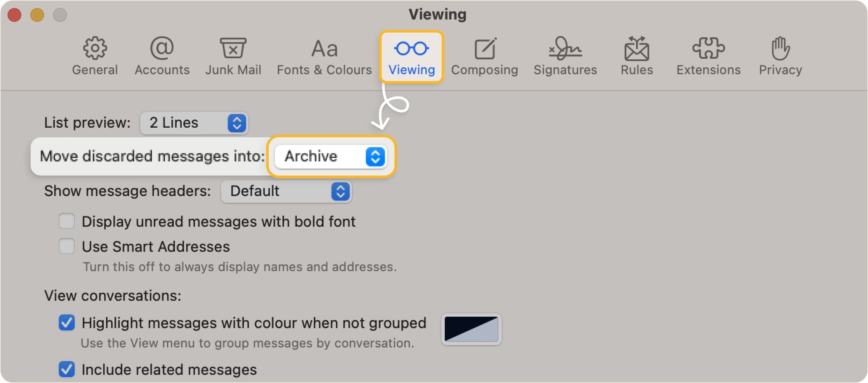Select the Composing icon
The height and width of the screenshot is (383, 868).
pyautogui.click(x=484, y=54)
